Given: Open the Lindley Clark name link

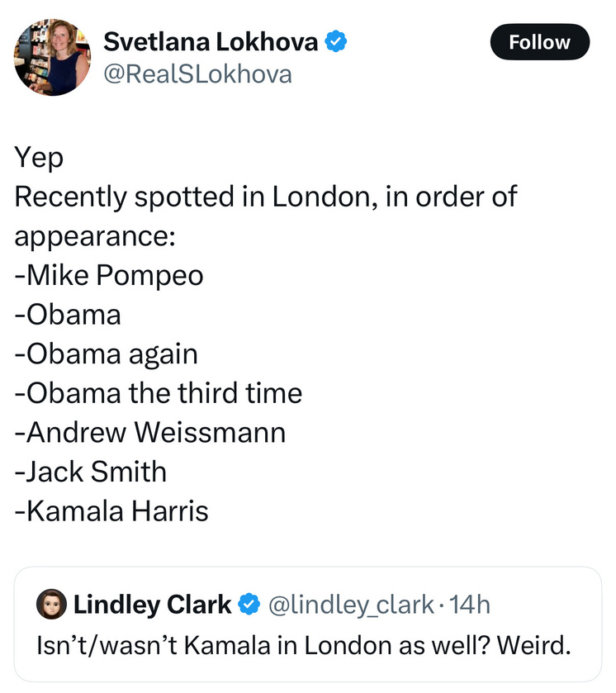Looking at the screenshot, I should pyautogui.click(x=153, y=605).
